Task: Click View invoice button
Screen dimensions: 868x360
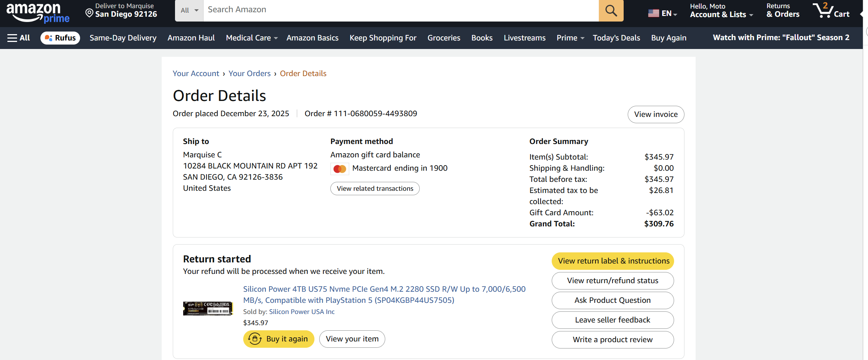Action: point(656,114)
